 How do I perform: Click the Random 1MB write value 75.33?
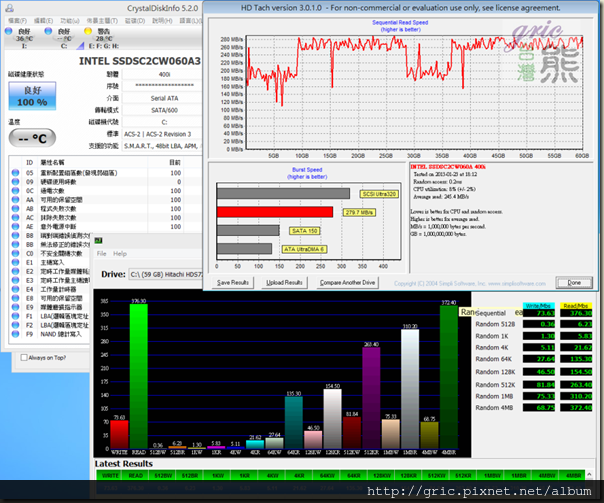[539, 396]
